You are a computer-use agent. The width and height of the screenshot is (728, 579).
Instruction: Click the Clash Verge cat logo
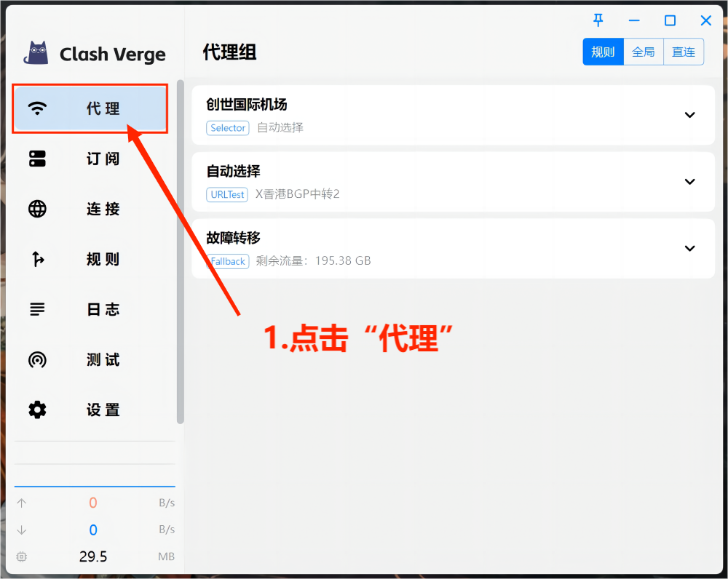point(36,53)
